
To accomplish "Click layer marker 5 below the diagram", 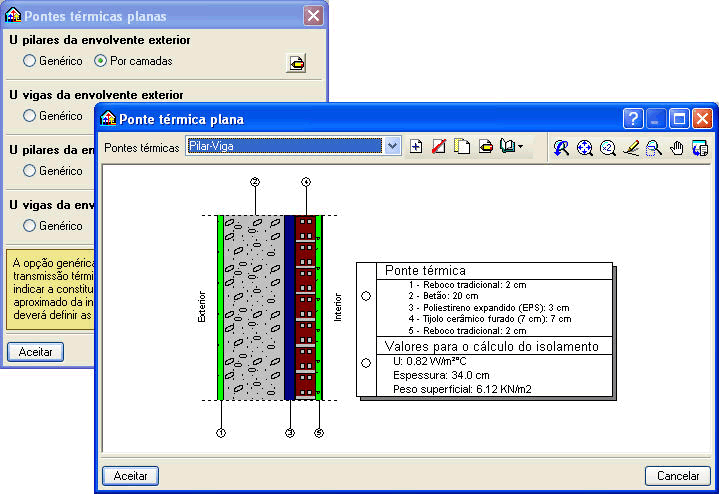I will click(319, 433).
